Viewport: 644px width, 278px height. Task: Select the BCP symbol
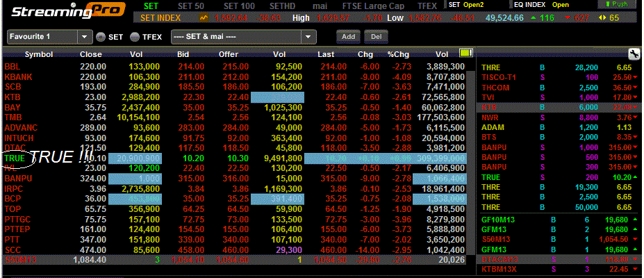pos(13,199)
